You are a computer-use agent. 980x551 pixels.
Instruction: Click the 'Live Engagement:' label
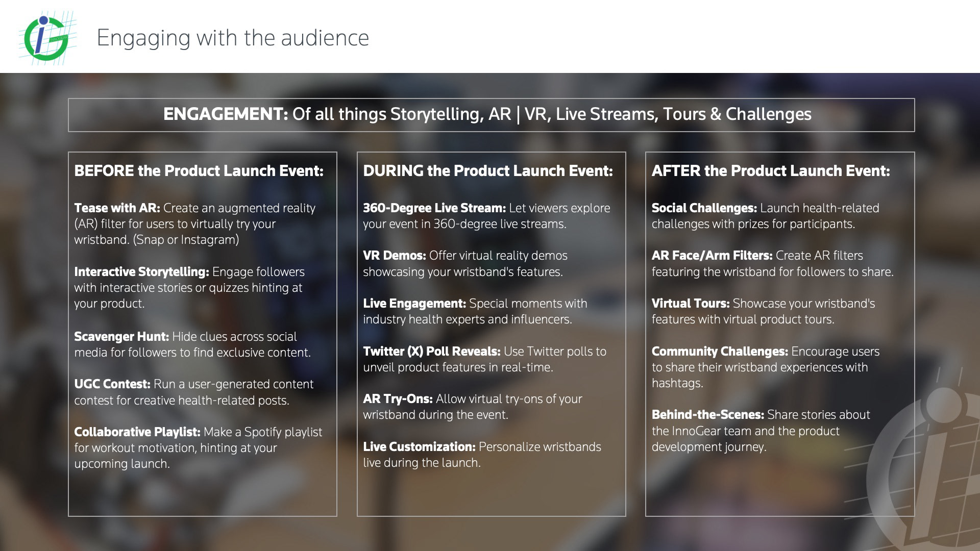click(414, 304)
